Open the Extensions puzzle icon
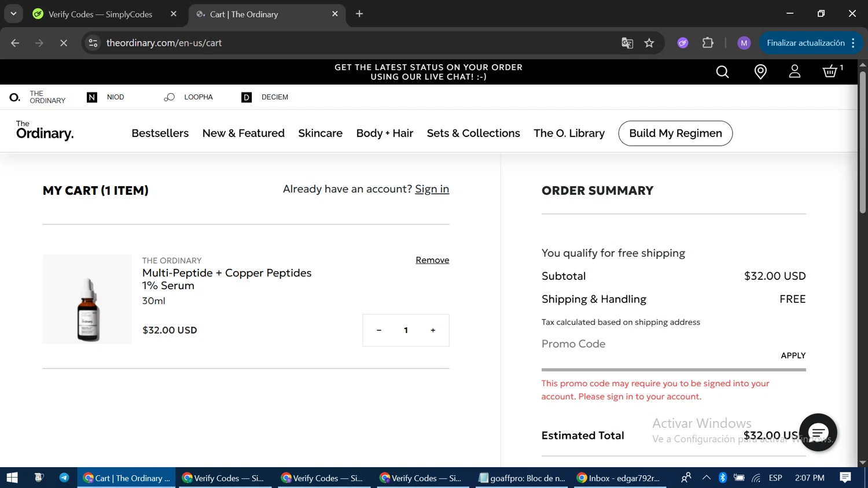This screenshot has height=488, width=868. pyautogui.click(x=708, y=43)
